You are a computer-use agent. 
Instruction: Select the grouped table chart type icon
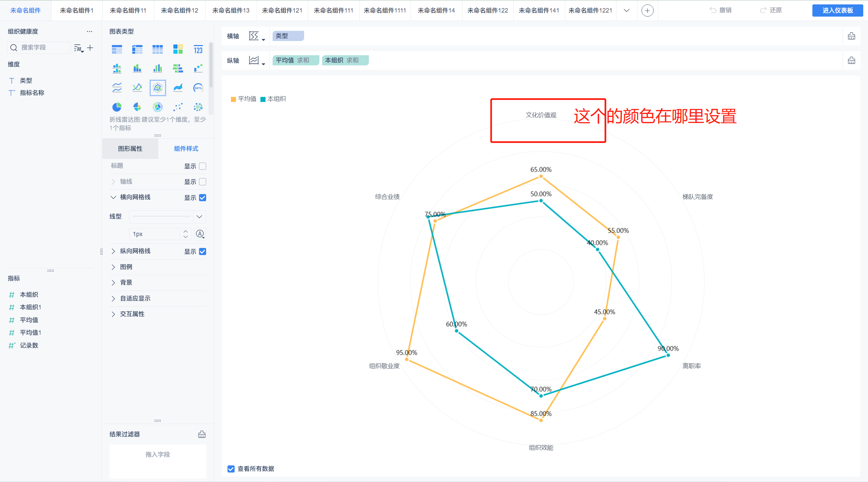(117, 49)
